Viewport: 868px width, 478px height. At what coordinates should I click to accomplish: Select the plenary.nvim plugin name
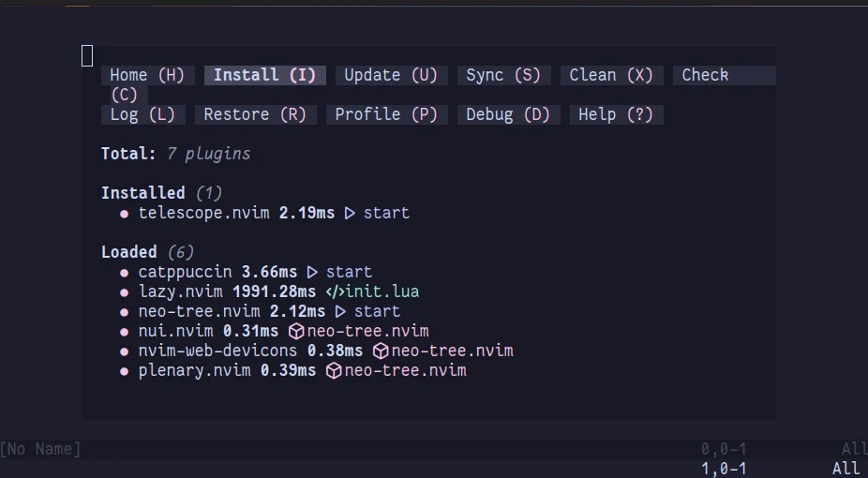coord(194,370)
